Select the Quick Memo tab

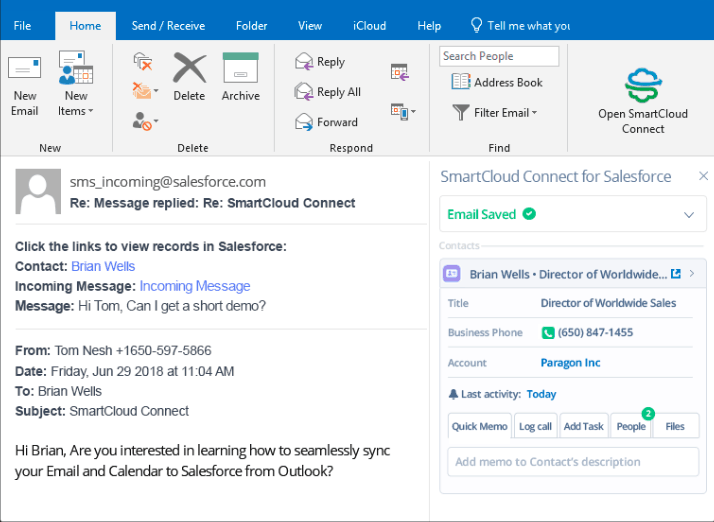click(479, 426)
